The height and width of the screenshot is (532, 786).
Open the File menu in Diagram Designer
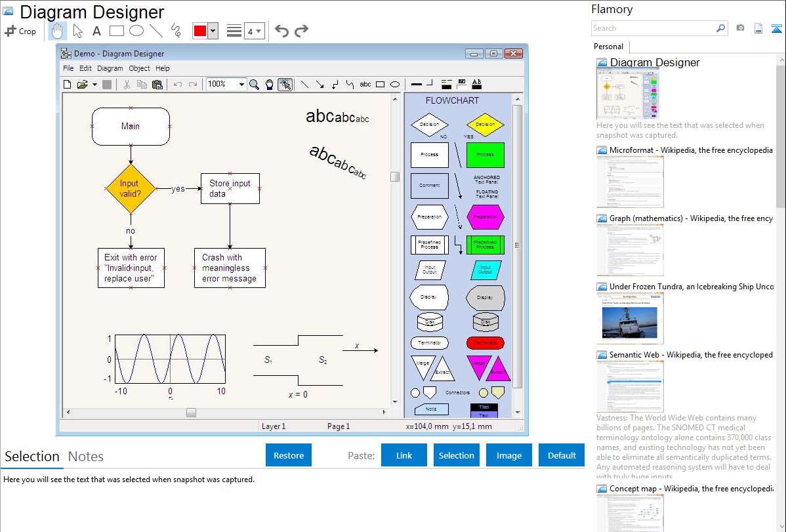point(68,68)
